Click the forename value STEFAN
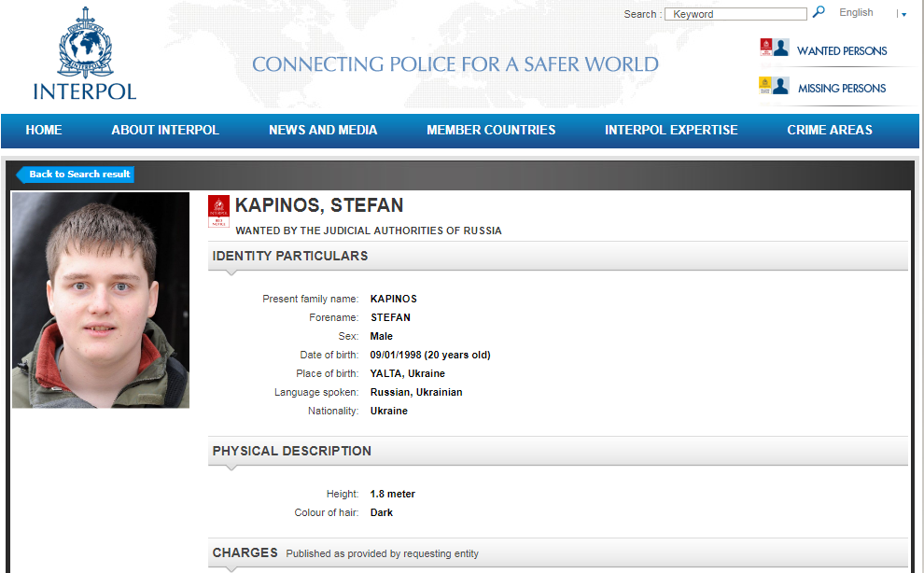924x573 pixels. [x=390, y=317]
